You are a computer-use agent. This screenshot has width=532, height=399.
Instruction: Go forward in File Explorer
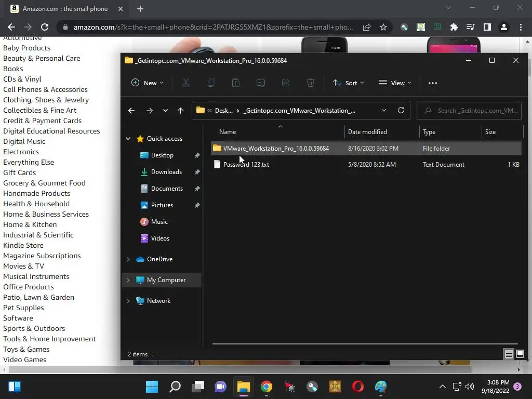coord(149,111)
